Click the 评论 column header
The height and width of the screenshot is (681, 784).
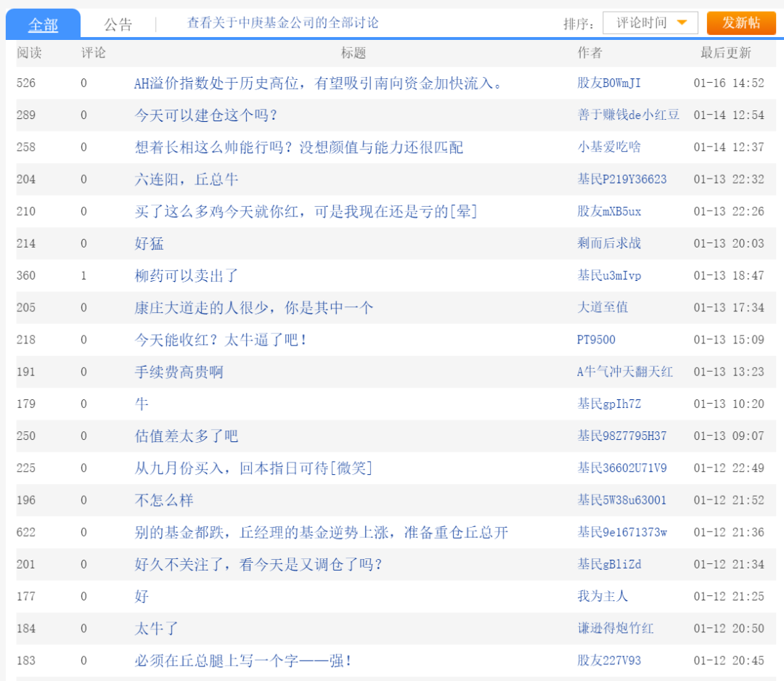[94, 52]
